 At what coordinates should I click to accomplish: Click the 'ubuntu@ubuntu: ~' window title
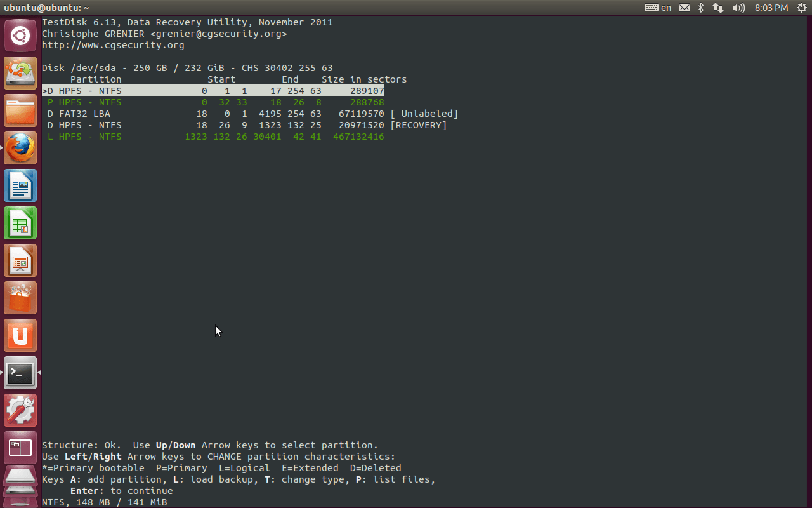46,8
